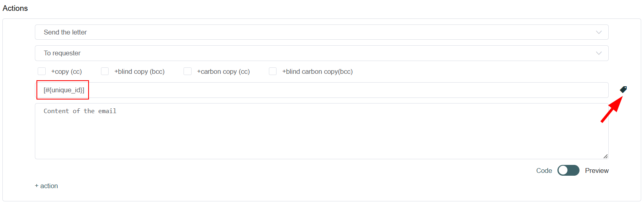This screenshot has width=644, height=205.
Task: Open the To requester recipient dropdown
Action: tap(322, 53)
